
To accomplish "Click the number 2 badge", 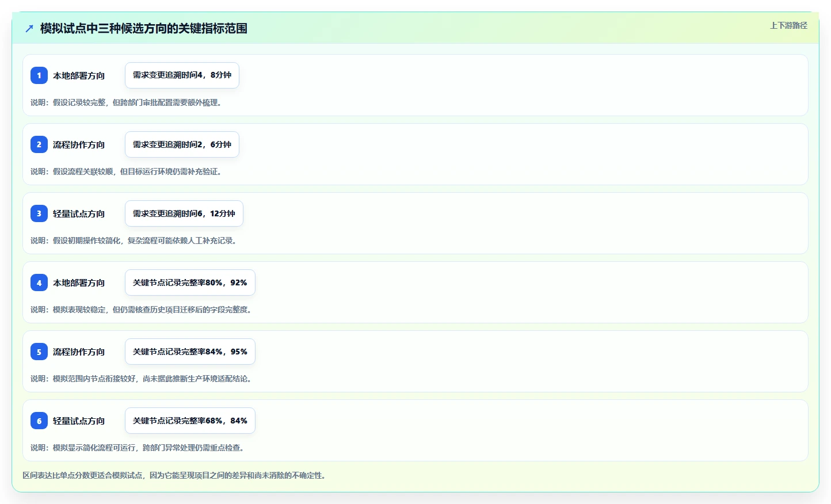I will (39, 144).
